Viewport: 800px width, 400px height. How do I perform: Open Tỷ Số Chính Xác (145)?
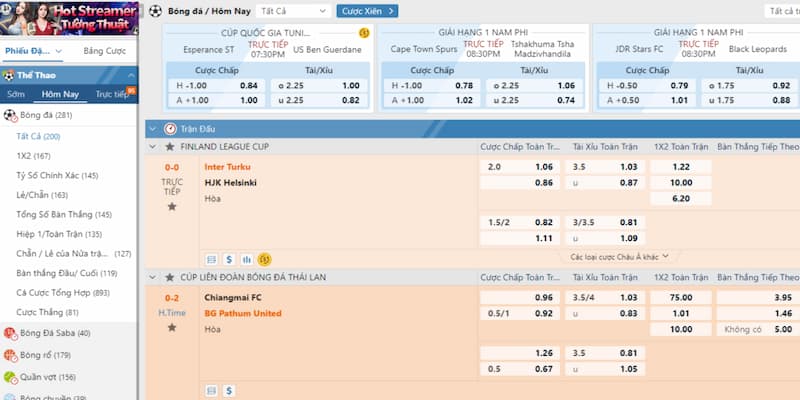(x=57, y=176)
